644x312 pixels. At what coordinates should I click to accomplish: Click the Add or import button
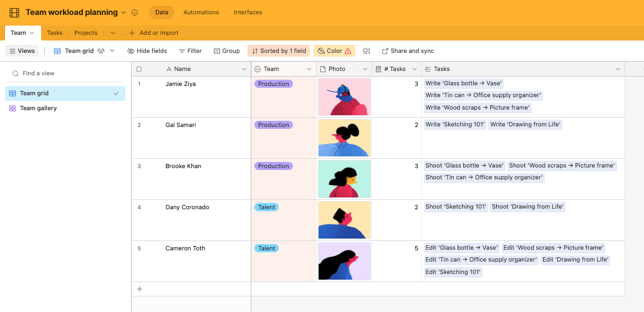click(153, 33)
